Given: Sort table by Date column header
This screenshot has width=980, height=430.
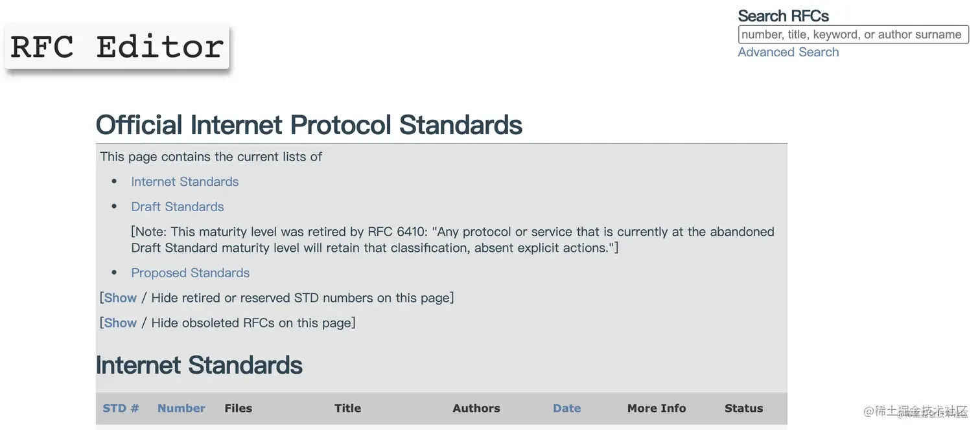Looking at the screenshot, I should [566, 409].
